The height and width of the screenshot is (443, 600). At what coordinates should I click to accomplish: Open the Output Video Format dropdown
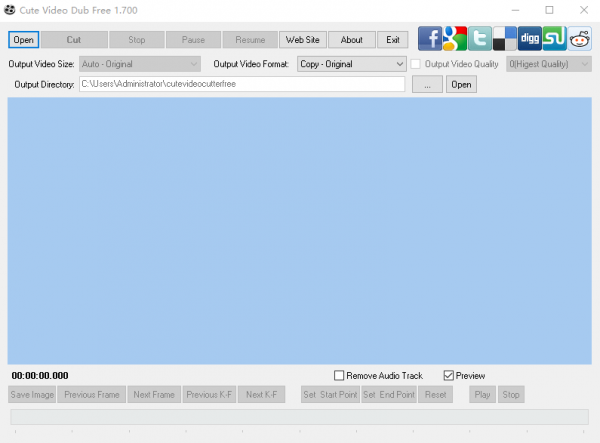coord(351,64)
